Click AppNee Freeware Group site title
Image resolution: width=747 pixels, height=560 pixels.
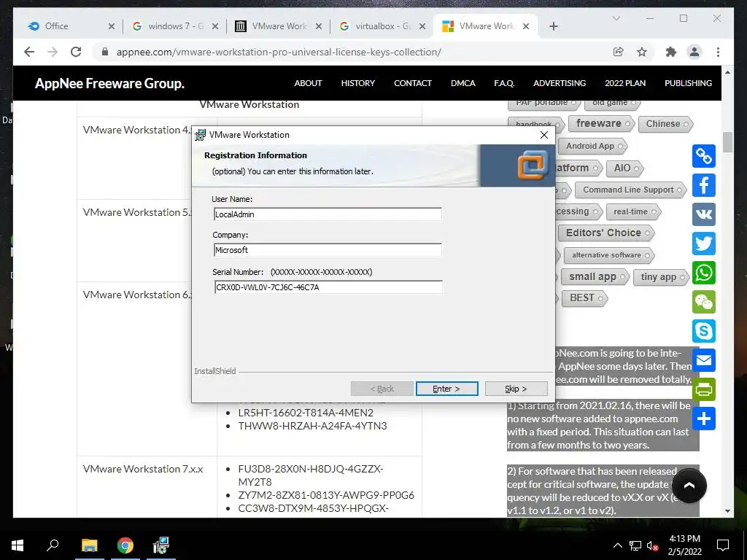[109, 83]
